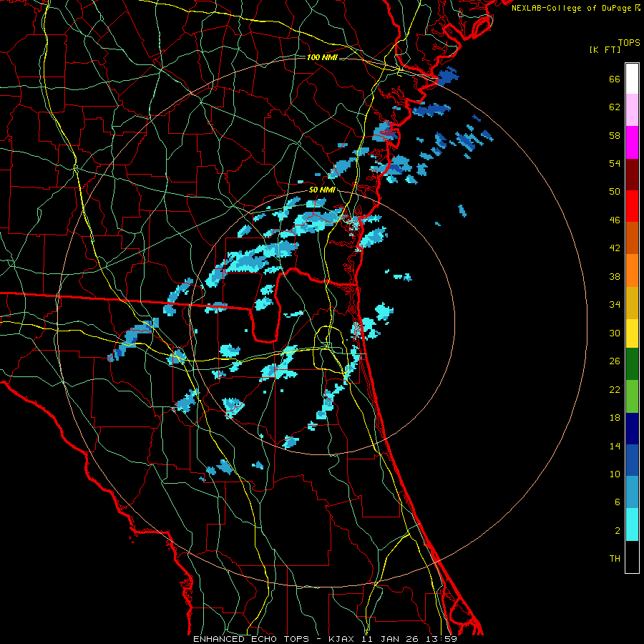Click the TH threshold legend label
The image size is (644, 644).
[615, 559]
